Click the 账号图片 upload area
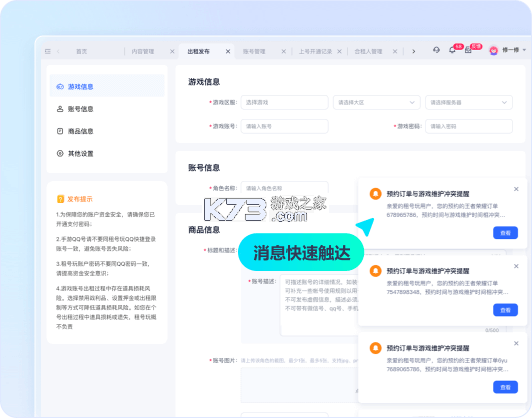The width and height of the screenshot is (532, 418). tap(299, 385)
